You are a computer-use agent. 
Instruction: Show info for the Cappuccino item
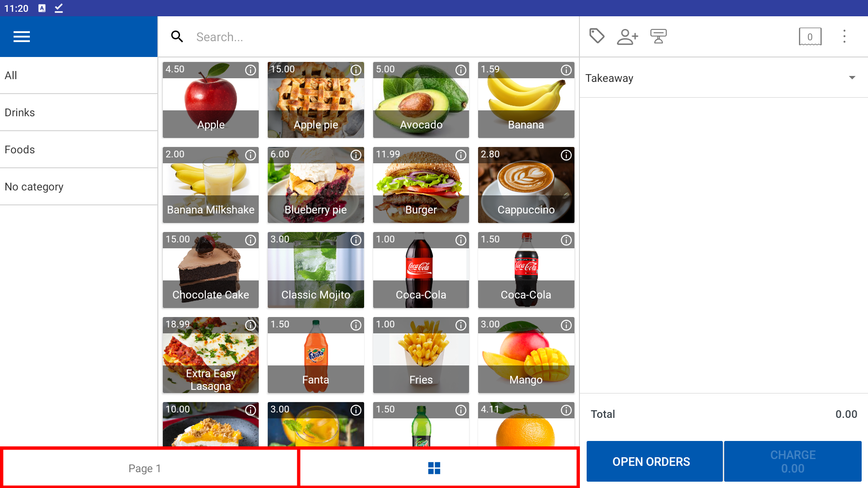pos(566,155)
